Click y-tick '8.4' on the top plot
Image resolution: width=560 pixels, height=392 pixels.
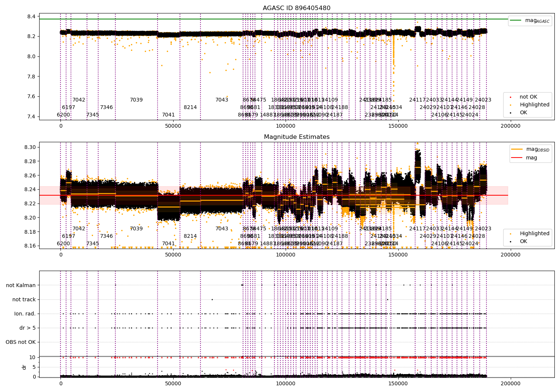31,16
